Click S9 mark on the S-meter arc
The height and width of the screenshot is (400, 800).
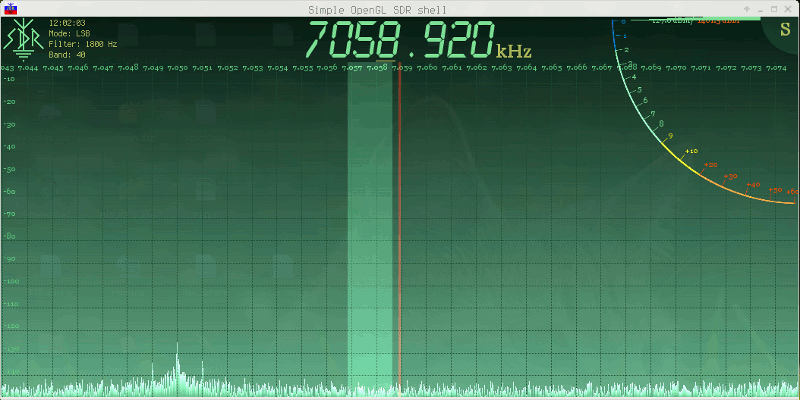click(x=668, y=135)
